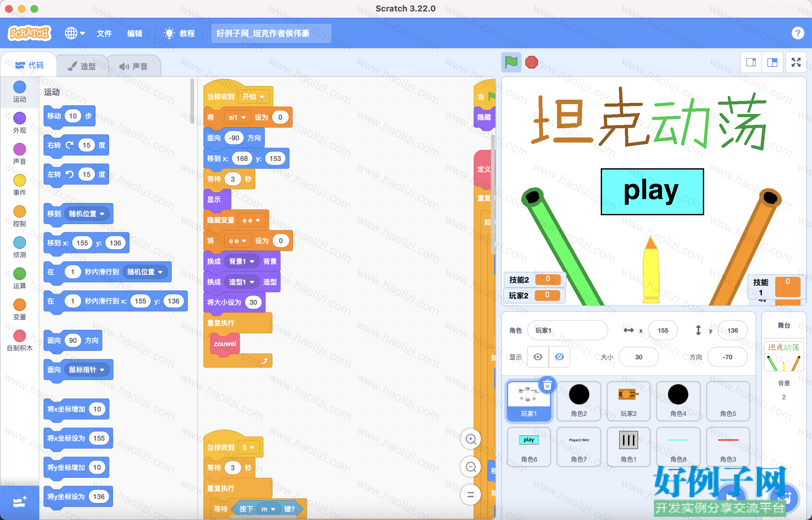The image size is (812, 520).
Task: Click the blocks palette scrollbar
Action: click(192, 101)
